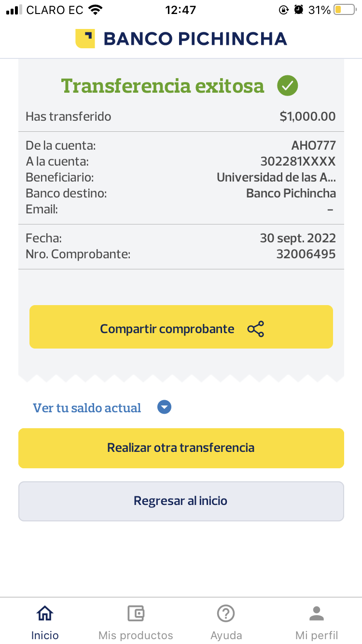Screen dimensions: 362x644
Task: Go to Mi perfil tab label
Action: [x=317, y=635]
